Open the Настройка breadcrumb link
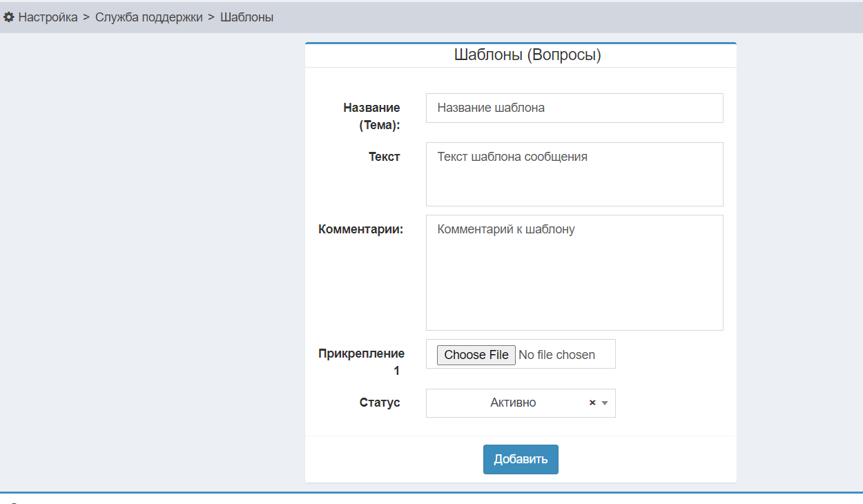Image resolution: width=863 pixels, height=504 pixels. tap(48, 17)
